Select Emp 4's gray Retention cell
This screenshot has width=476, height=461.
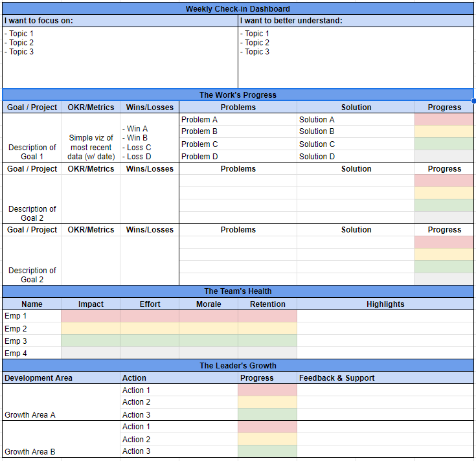click(x=267, y=353)
